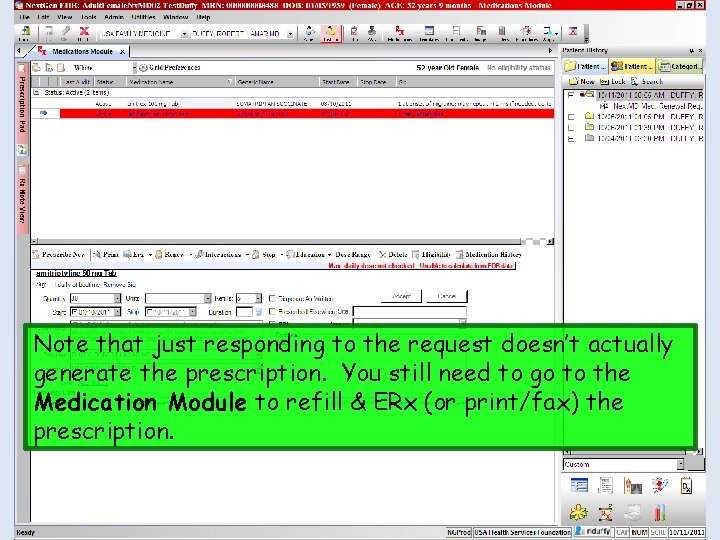
Task: Open the Edit menu
Action: (43, 17)
